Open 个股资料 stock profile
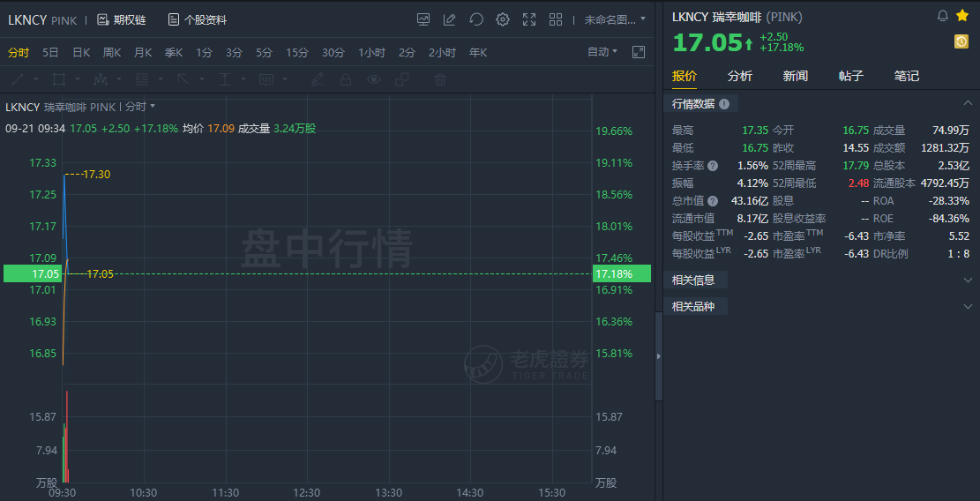The image size is (980, 501). [198, 20]
